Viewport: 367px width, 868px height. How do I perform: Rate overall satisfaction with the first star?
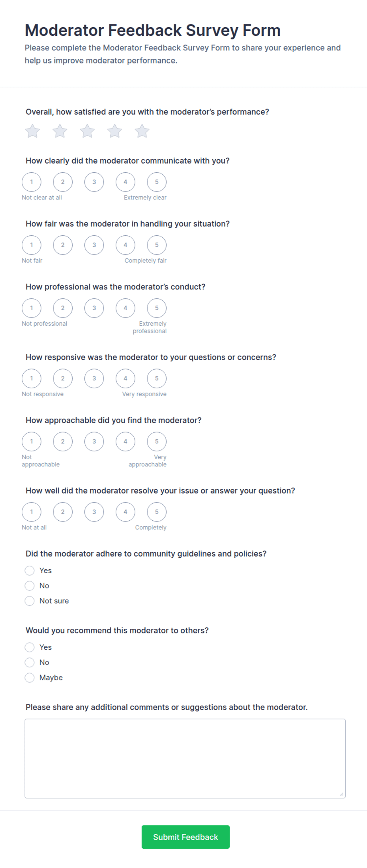click(x=32, y=131)
